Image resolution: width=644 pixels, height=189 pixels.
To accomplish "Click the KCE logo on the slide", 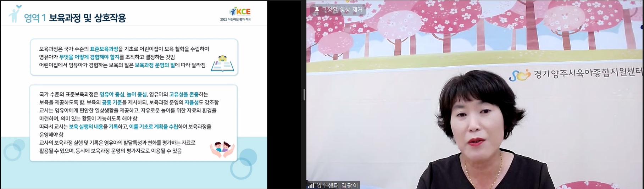I will 240,11.
